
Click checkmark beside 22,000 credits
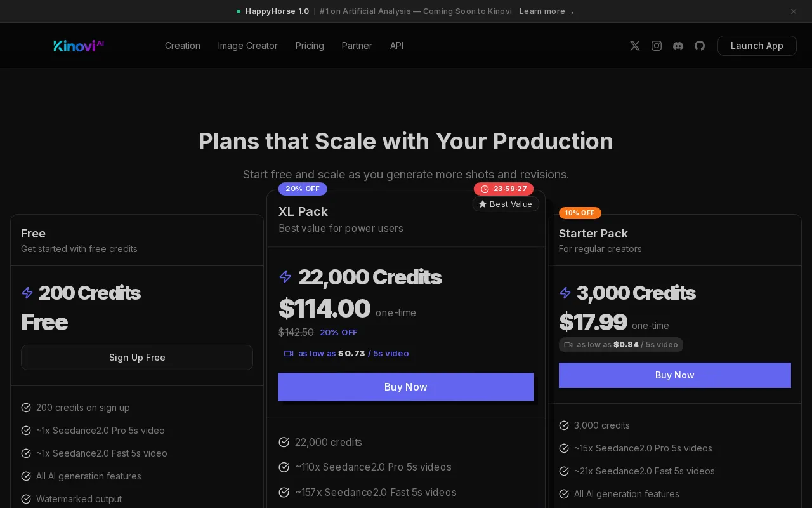click(284, 442)
